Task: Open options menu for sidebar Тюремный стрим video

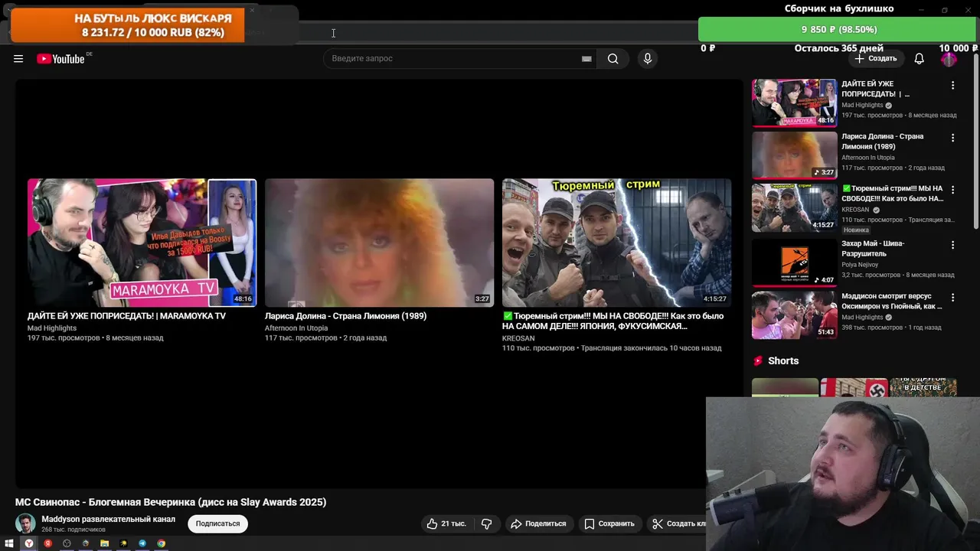Action: pyautogui.click(x=952, y=190)
